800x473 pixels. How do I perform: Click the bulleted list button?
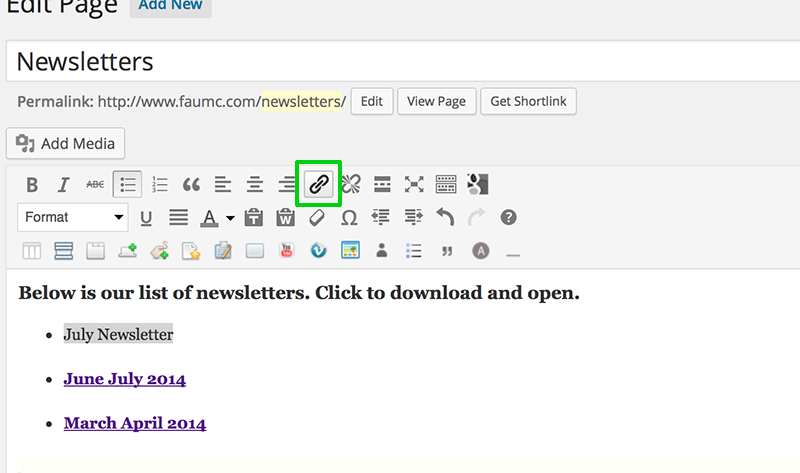pyautogui.click(x=127, y=185)
